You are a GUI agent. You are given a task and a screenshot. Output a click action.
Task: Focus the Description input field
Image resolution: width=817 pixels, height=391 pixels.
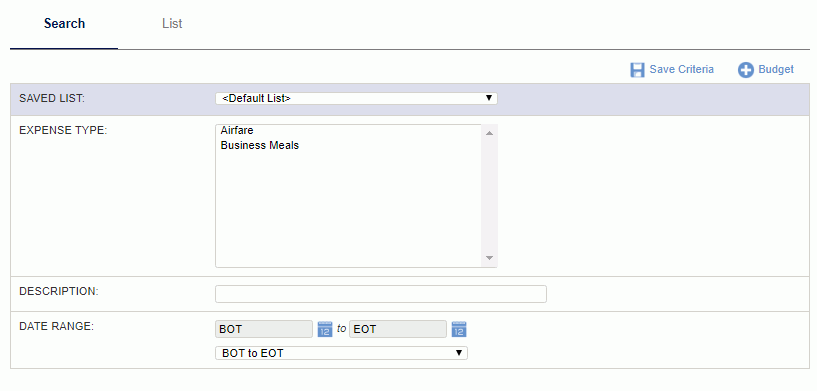381,294
